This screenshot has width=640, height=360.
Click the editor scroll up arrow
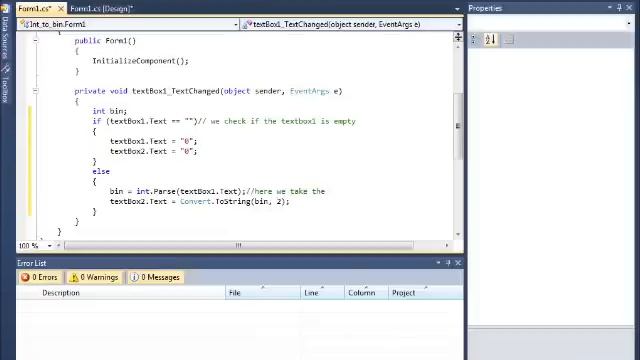click(458, 47)
